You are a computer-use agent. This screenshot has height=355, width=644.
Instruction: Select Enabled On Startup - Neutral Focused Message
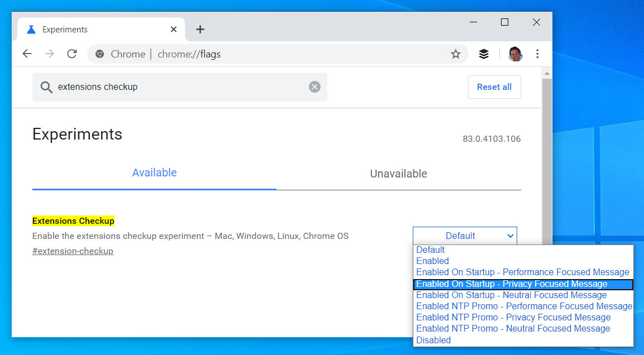click(523, 295)
